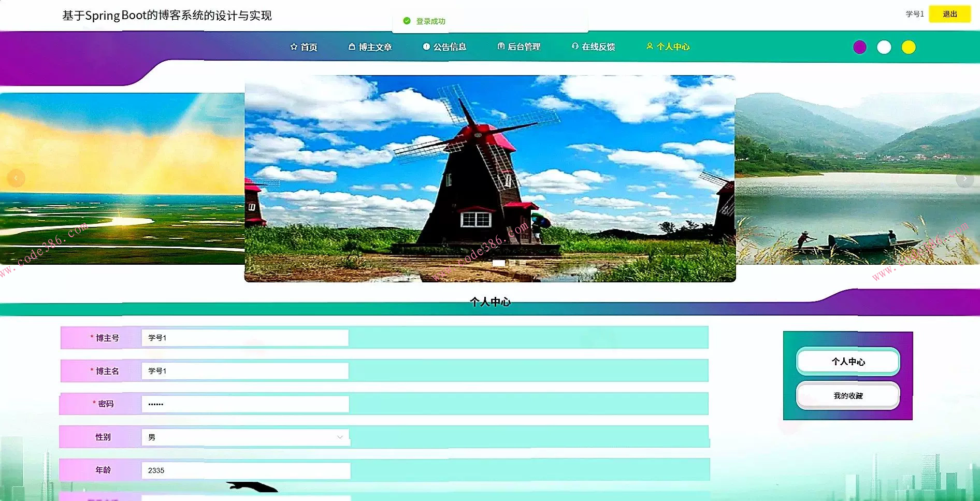Image resolution: width=980 pixels, height=501 pixels.
Task: Click the left carousel arrow
Action: (15, 178)
